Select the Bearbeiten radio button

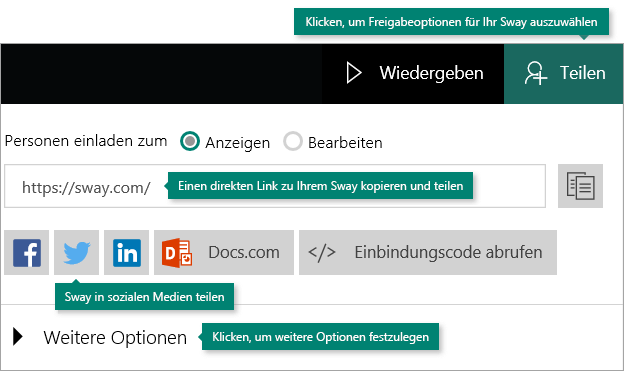click(292, 141)
